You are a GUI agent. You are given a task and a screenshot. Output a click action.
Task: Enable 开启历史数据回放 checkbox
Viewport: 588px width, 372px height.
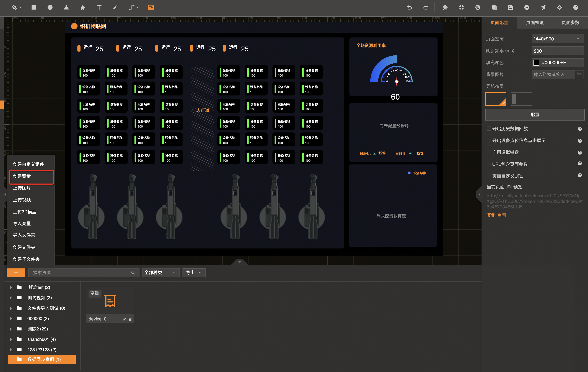pyautogui.click(x=489, y=128)
